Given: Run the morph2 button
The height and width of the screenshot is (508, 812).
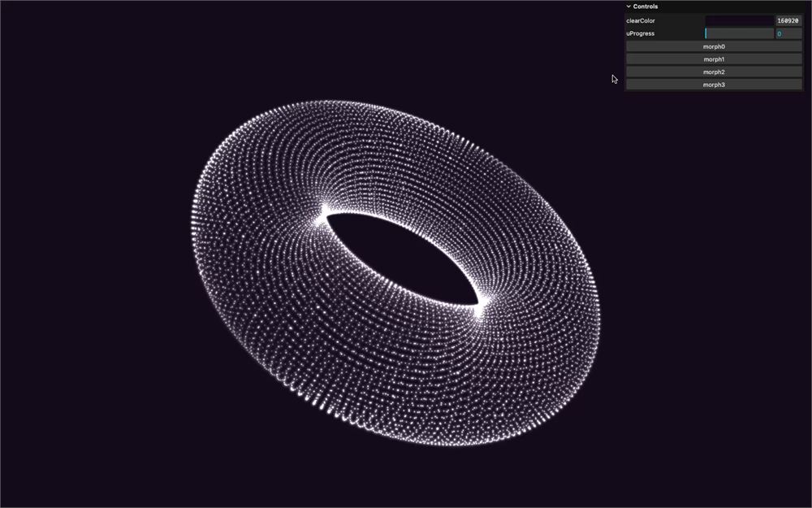Looking at the screenshot, I should coord(714,72).
